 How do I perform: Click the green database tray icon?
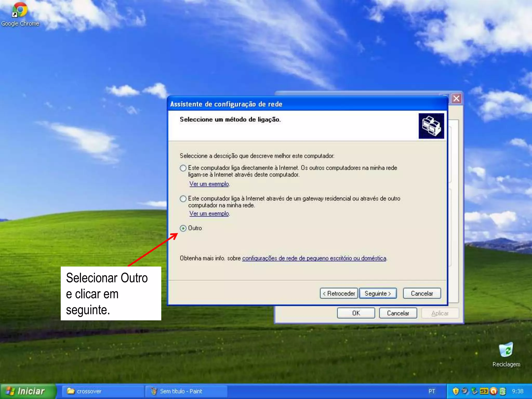503,391
